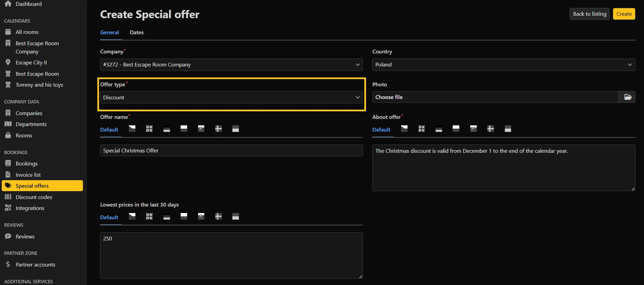Screen dimensions: 644x285
Task: Select the Czech flag under About offer
Action: tap(404, 129)
